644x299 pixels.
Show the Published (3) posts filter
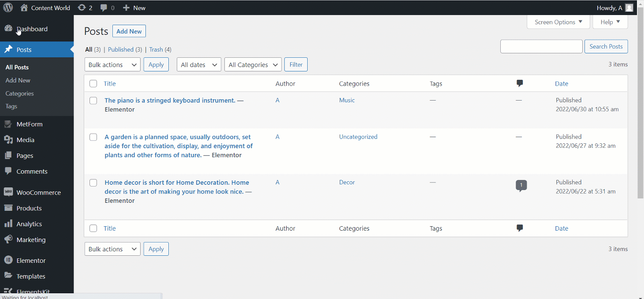point(125,49)
